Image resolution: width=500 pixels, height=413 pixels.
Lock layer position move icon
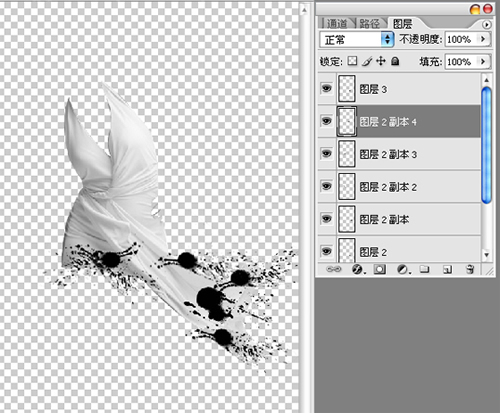381,61
